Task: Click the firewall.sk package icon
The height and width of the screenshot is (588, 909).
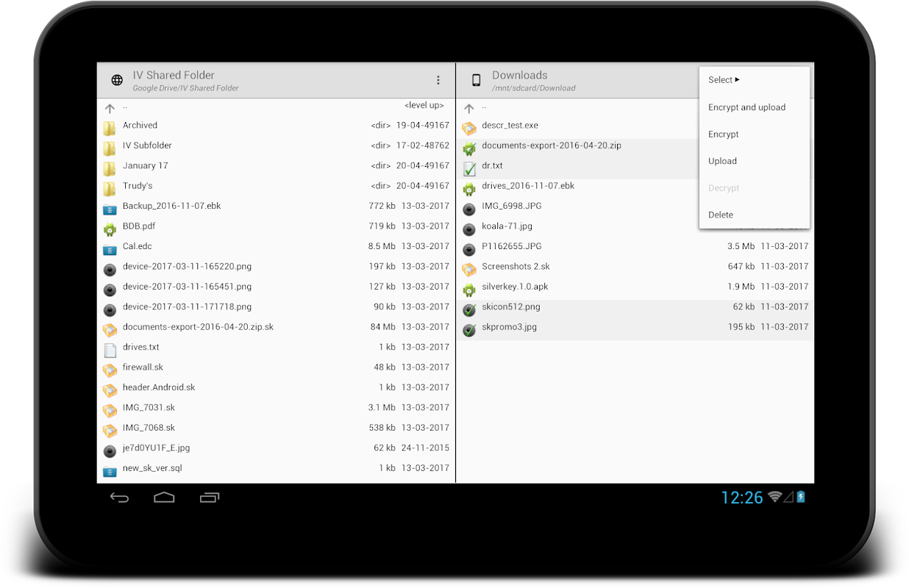Action: tap(110, 370)
